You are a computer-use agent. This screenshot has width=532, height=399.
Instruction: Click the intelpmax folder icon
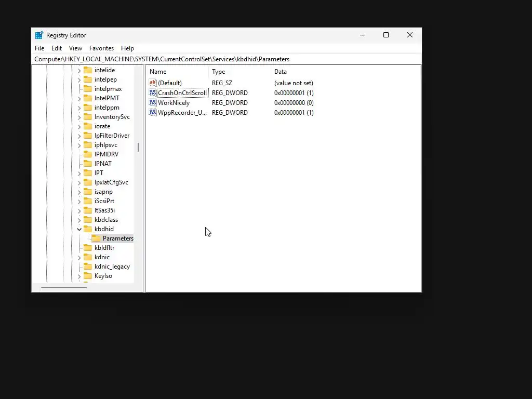[88, 88]
